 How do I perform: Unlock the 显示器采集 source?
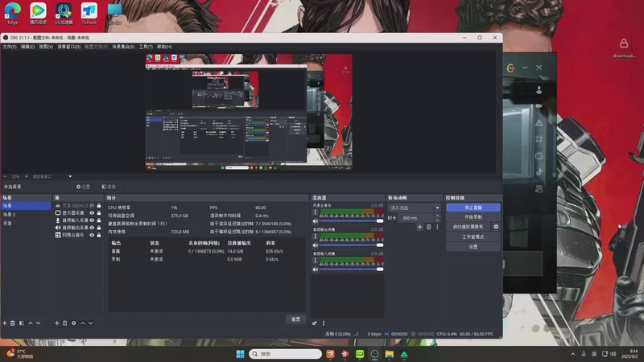(99, 213)
